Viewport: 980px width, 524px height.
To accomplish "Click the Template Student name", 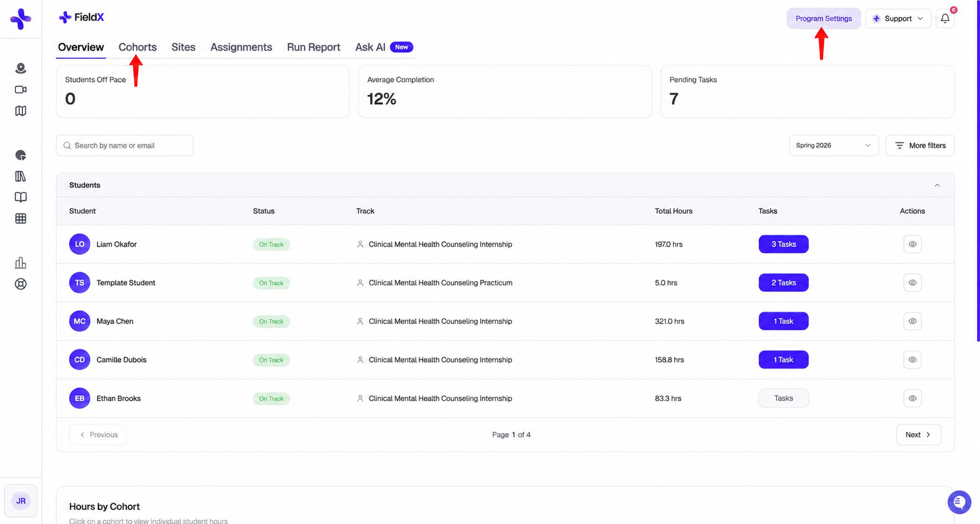I will (126, 282).
